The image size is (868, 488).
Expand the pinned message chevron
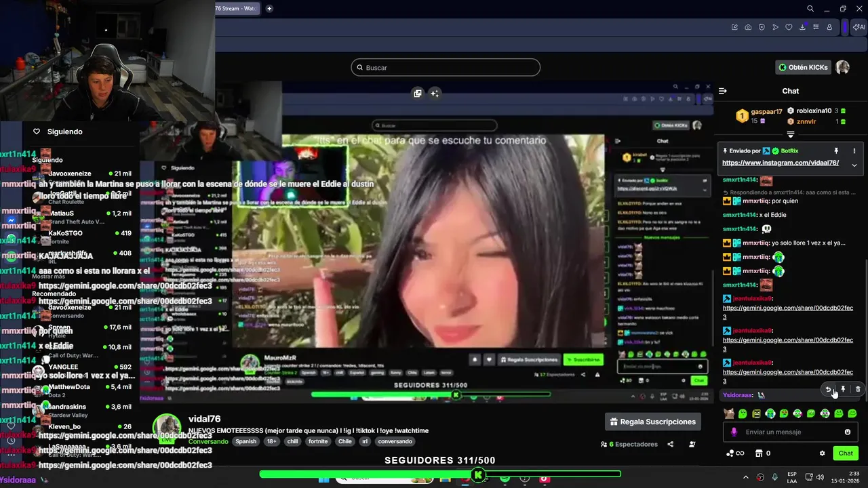point(854,165)
